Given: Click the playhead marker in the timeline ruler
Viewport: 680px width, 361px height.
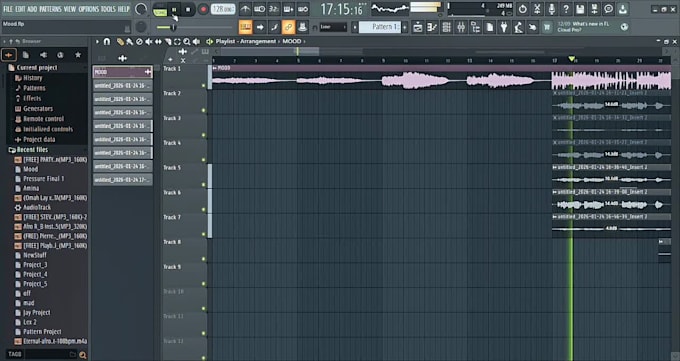Looking at the screenshot, I should coord(572,59).
